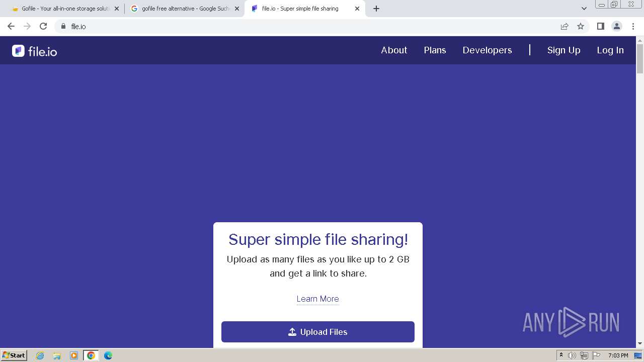Click Log In in header
The width and height of the screenshot is (644, 362).
[610, 50]
